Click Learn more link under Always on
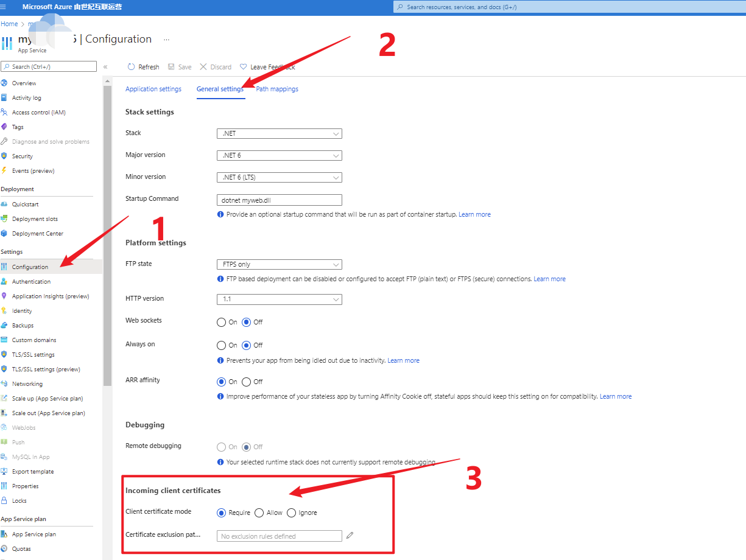This screenshot has width=746, height=560. [x=403, y=360]
